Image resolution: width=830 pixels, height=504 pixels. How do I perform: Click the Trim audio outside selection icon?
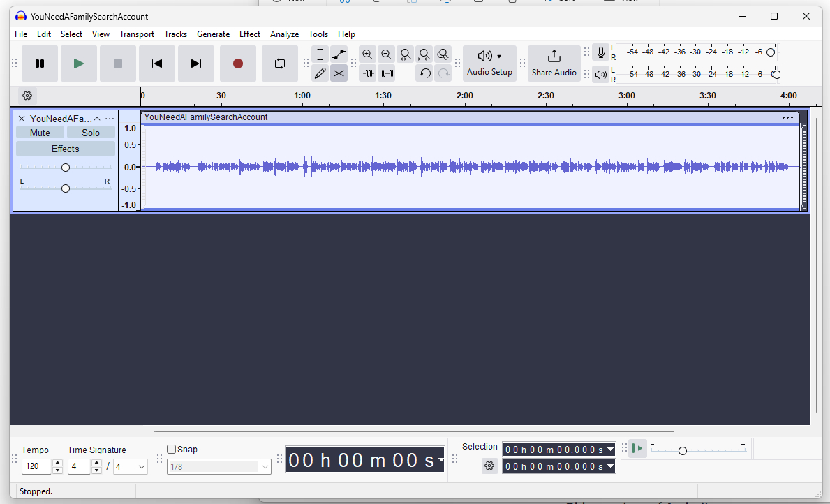tap(368, 73)
